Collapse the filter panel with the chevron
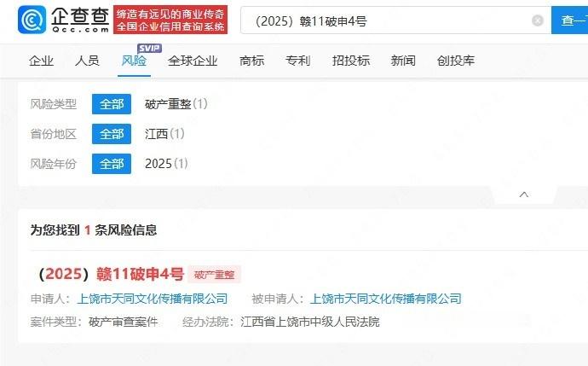 (524, 195)
